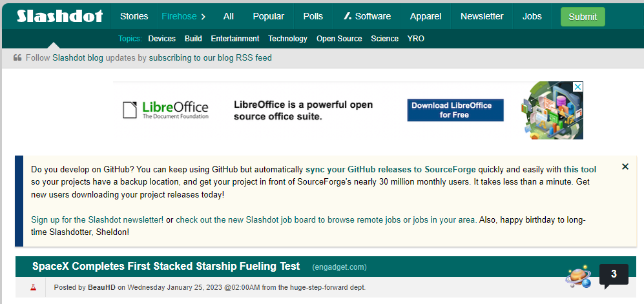Select the Technology topic

(x=287, y=39)
